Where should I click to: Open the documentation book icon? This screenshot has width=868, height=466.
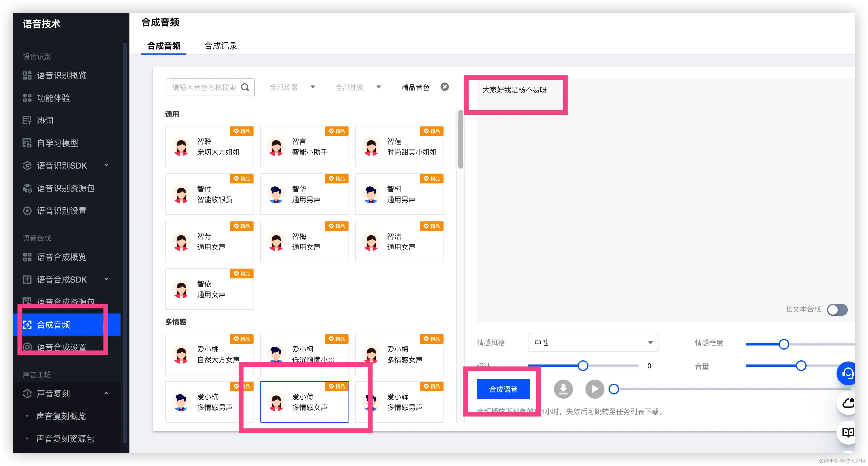click(848, 432)
